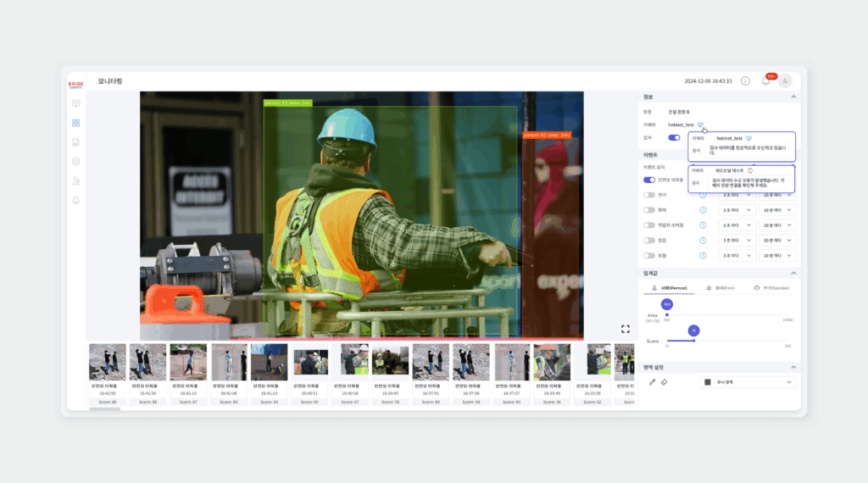Click the green person detection label
868x483 pixels.
pyautogui.click(x=288, y=103)
